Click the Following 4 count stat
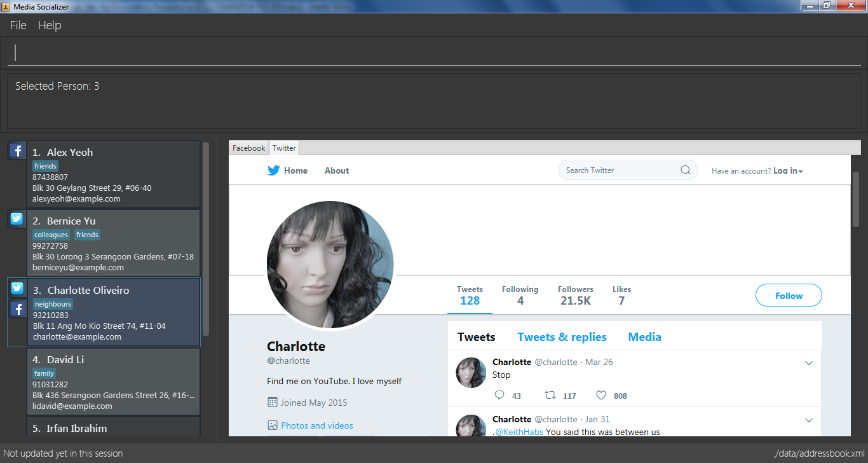 [520, 296]
